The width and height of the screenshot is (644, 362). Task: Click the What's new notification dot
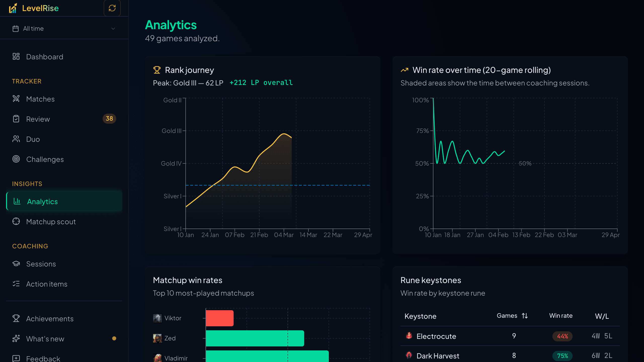(115, 339)
